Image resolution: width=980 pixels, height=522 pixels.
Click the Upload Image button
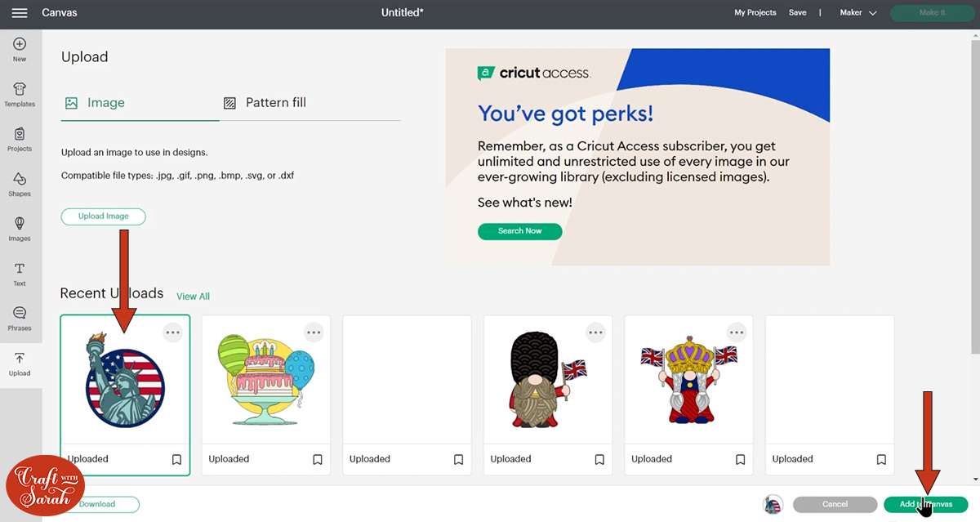pos(103,216)
